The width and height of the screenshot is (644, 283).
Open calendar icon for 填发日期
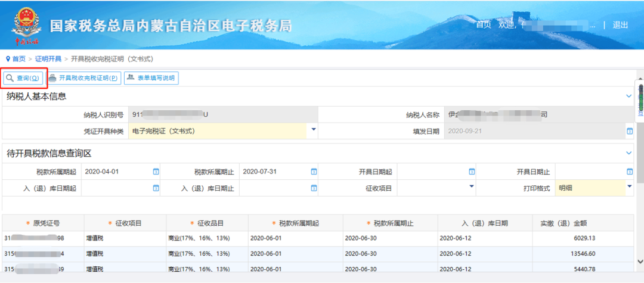tap(630, 131)
